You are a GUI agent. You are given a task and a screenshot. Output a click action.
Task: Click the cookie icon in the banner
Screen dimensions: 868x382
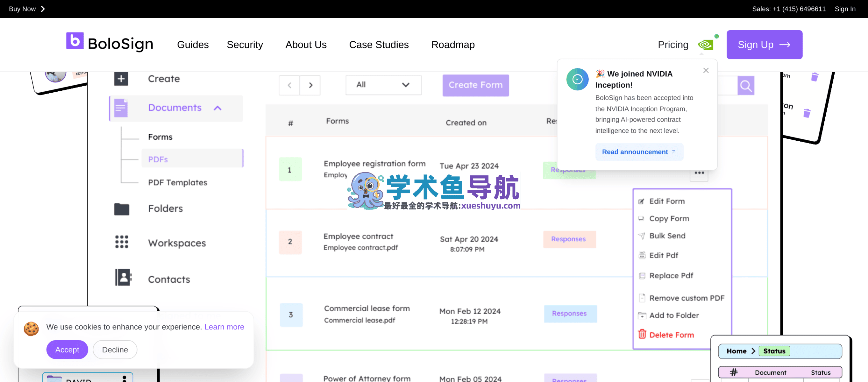tap(31, 329)
